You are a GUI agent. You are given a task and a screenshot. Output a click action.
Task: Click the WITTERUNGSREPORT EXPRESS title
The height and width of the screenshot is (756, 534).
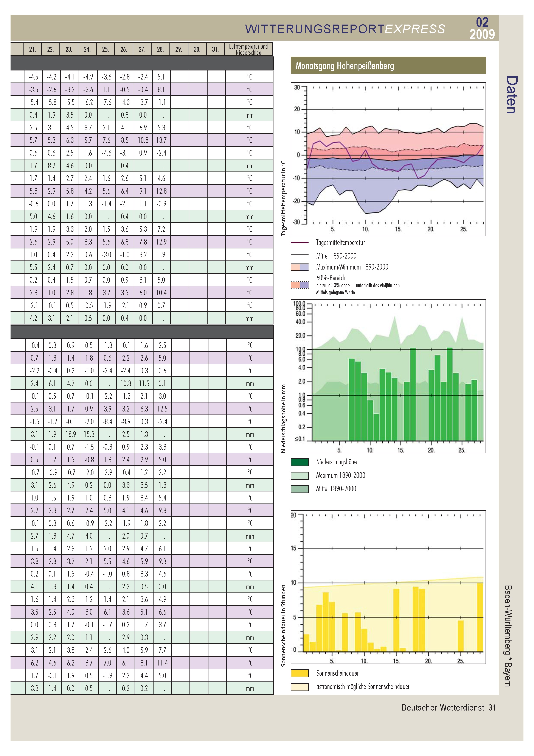click(x=345, y=29)
